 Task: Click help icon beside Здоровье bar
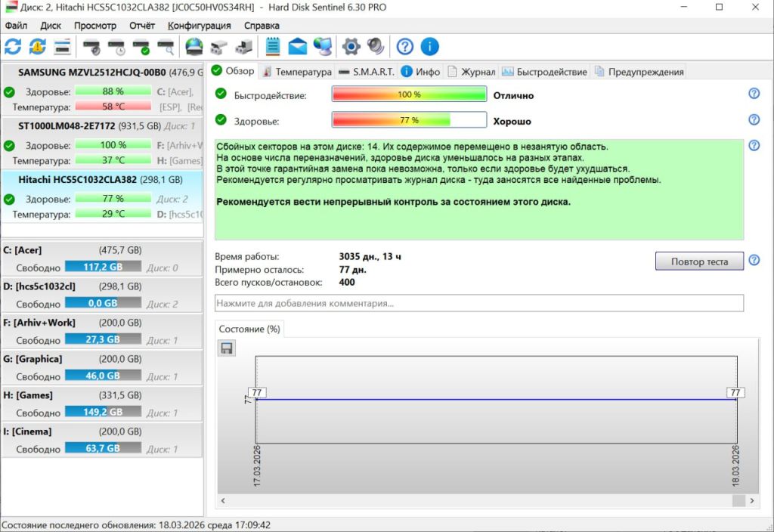coord(754,119)
